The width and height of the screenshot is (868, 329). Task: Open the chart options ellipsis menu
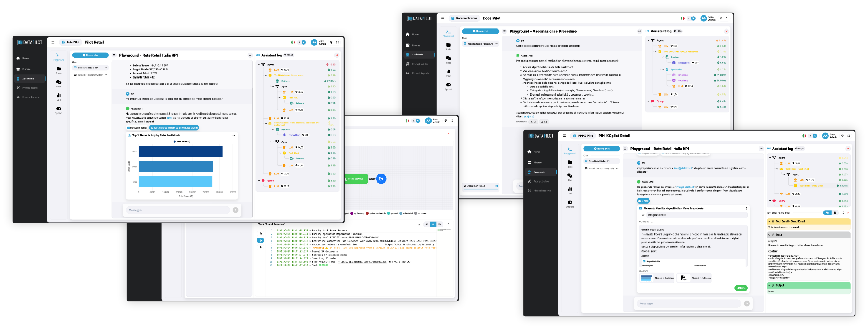(x=234, y=135)
